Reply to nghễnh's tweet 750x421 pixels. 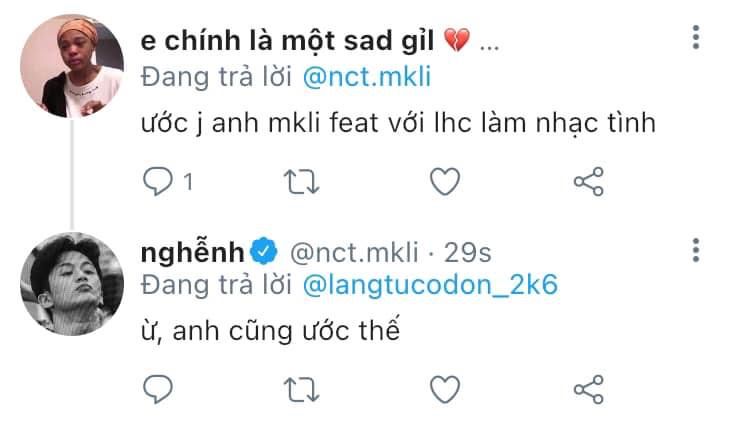[x=157, y=387]
